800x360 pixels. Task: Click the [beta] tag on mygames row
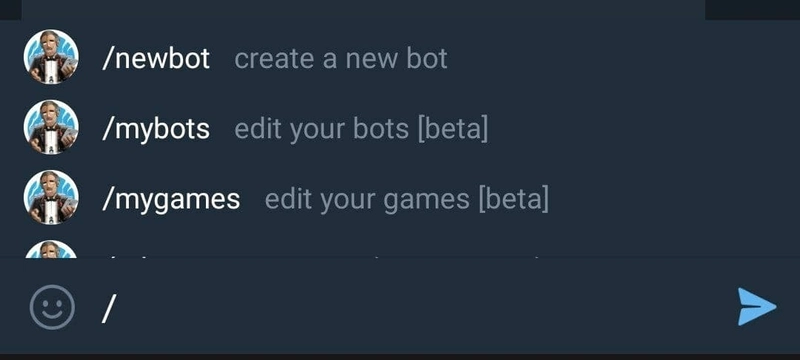coord(513,199)
